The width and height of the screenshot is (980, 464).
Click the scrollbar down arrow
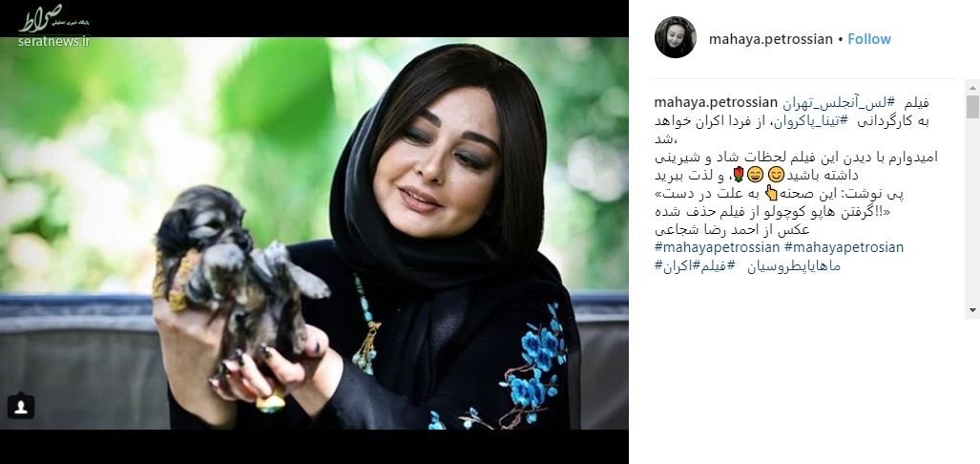pos(972,309)
